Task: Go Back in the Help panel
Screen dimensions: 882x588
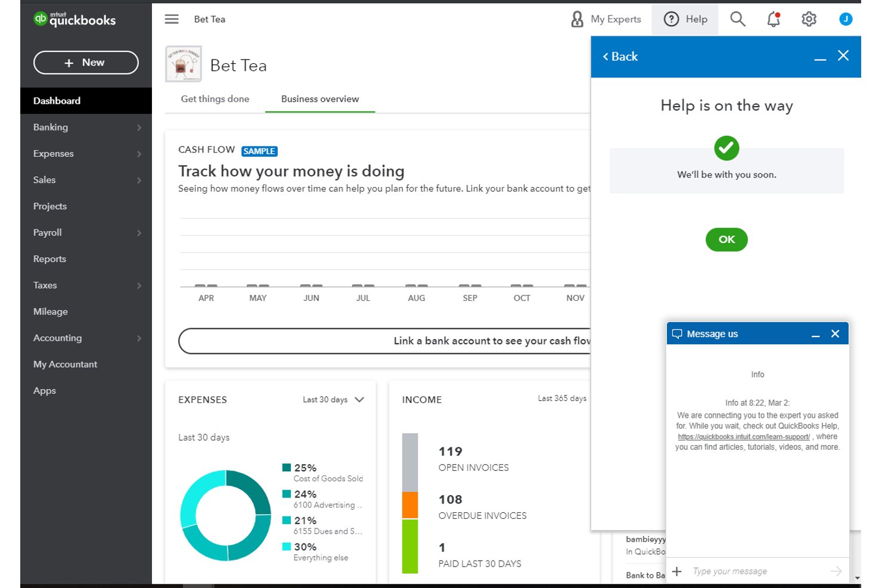Action: [620, 57]
